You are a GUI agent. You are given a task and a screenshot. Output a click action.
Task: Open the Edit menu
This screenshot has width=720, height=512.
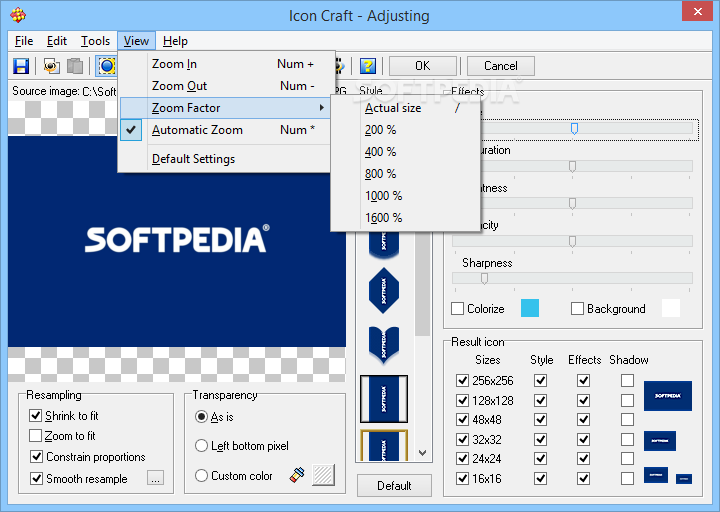56,41
